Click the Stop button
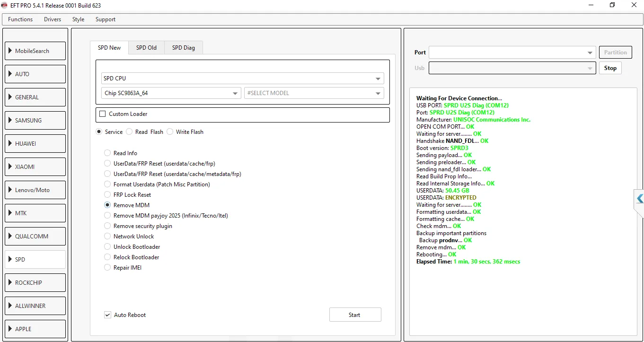This screenshot has height=342, width=644. coord(610,68)
